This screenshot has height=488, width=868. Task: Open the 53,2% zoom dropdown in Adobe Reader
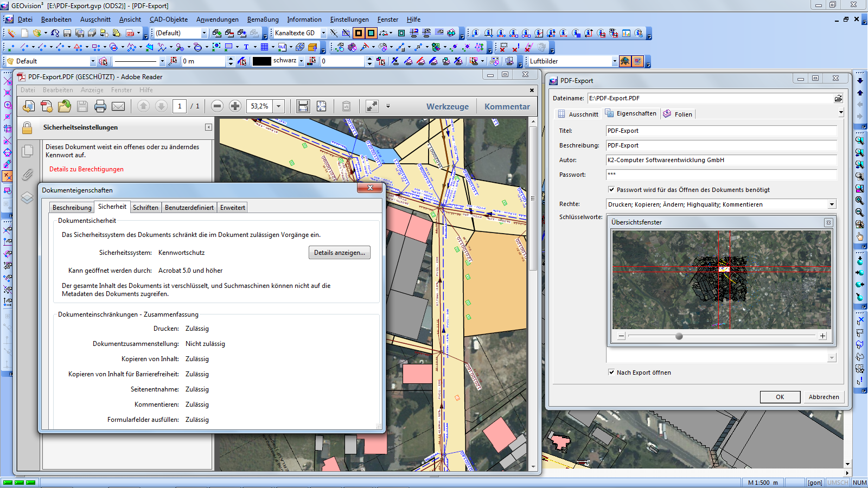(279, 106)
